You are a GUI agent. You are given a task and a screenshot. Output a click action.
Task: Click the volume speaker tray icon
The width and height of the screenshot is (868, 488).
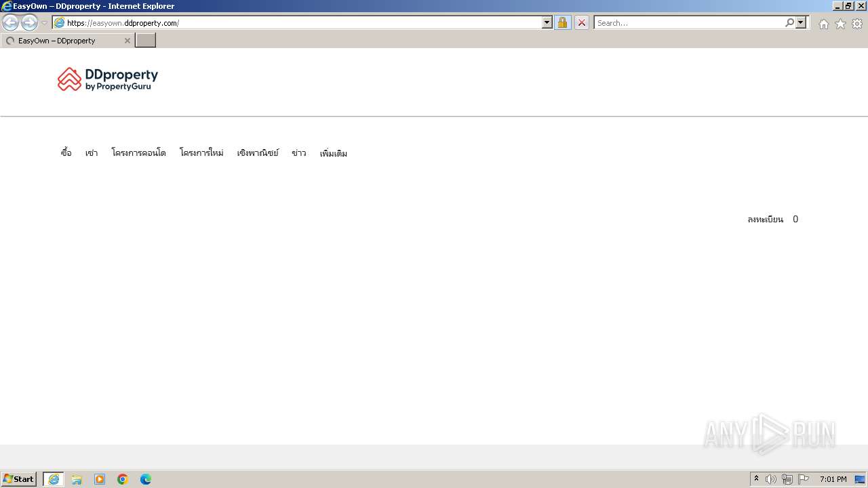coord(771,479)
